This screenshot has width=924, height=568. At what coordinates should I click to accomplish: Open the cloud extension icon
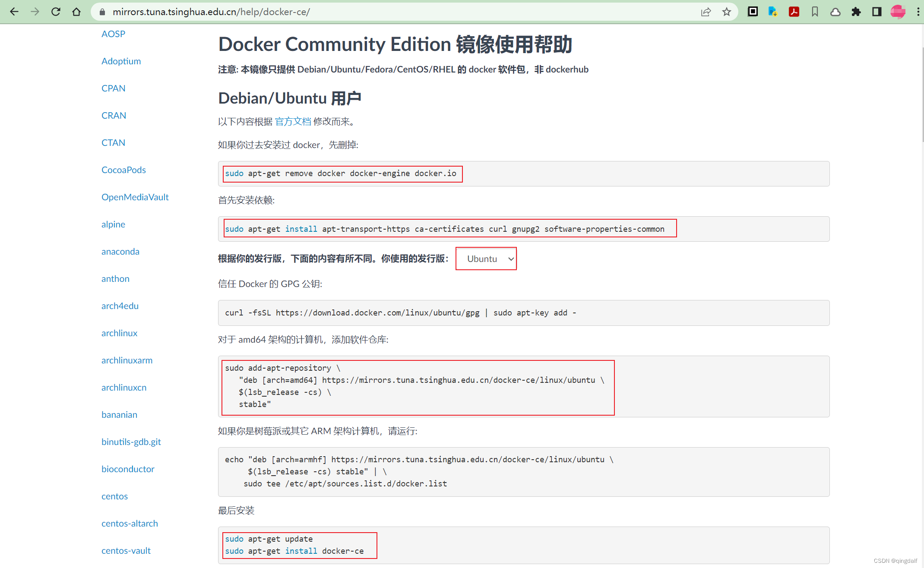[x=835, y=12]
